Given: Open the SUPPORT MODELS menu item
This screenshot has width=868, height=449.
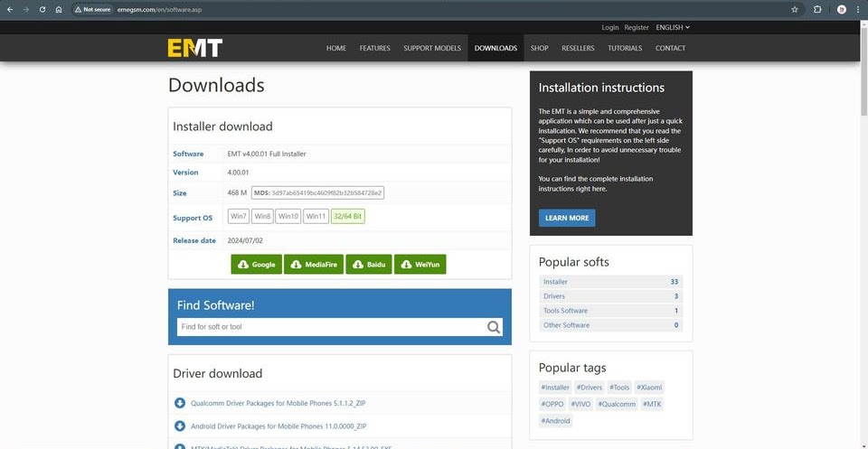Looking at the screenshot, I should click(432, 48).
